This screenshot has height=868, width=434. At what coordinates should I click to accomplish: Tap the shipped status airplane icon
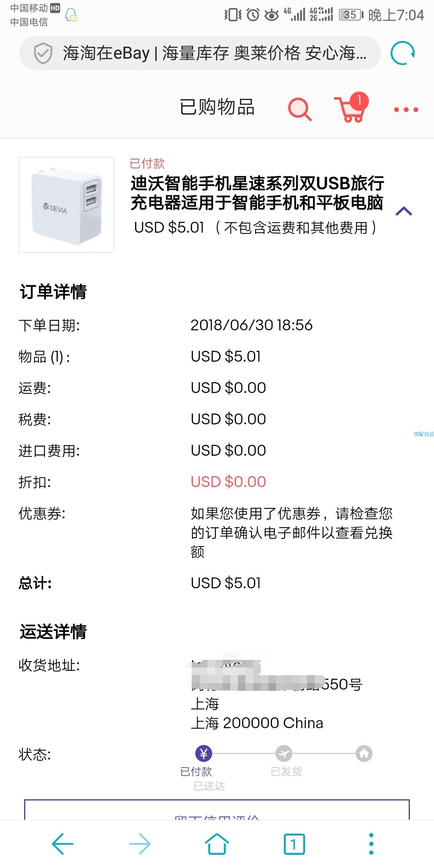click(284, 753)
